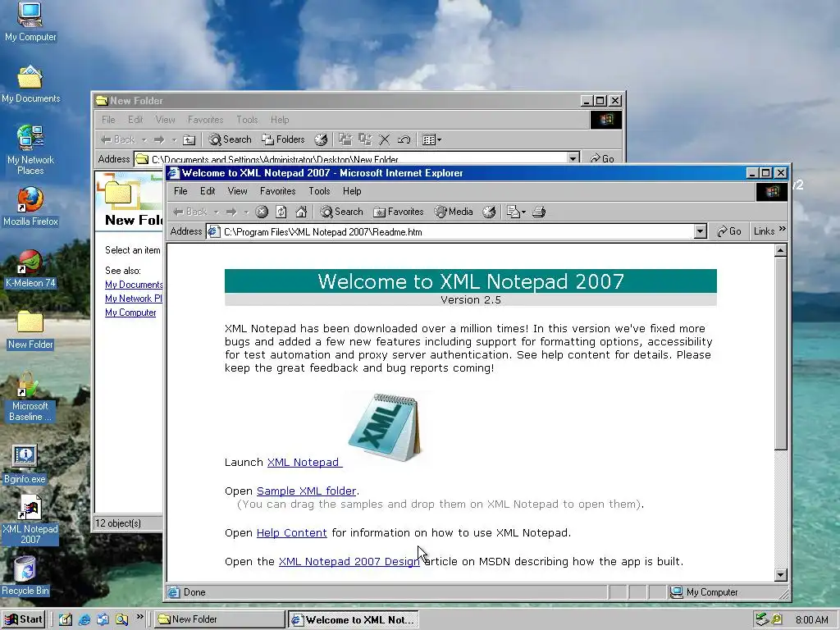Switch to New Folder taskbar button
Image resolution: width=840 pixels, height=630 pixels.
click(220, 619)
